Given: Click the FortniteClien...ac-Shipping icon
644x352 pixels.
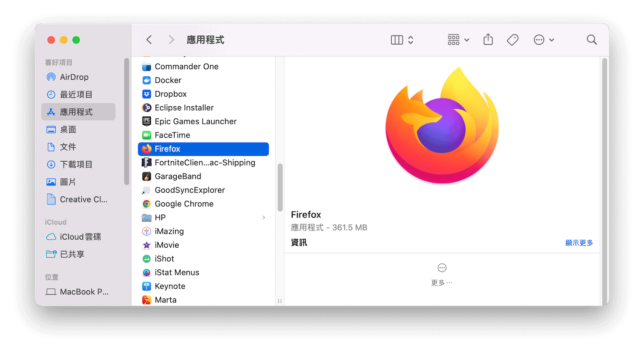Looking at the screenshot, I should [147, 163].
